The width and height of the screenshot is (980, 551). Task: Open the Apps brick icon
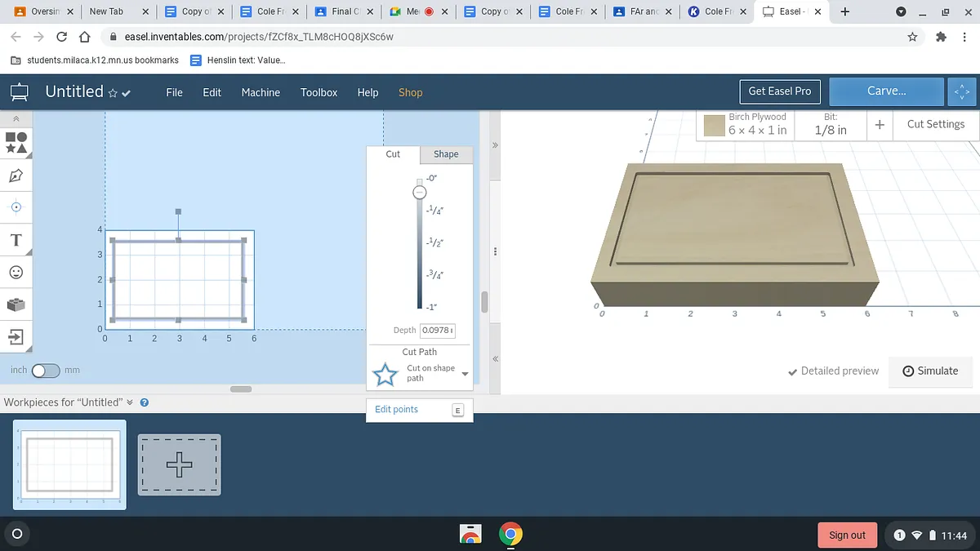(16, 304)
